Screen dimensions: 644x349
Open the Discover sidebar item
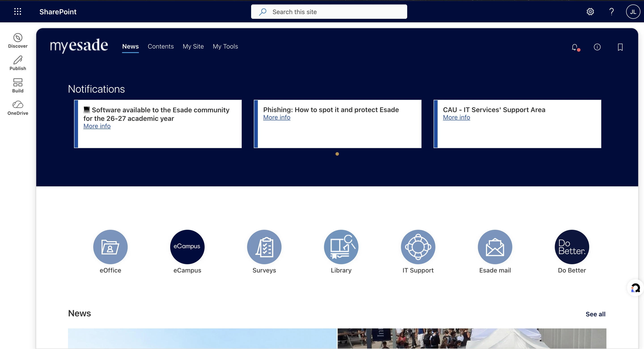tap(18, 40)
